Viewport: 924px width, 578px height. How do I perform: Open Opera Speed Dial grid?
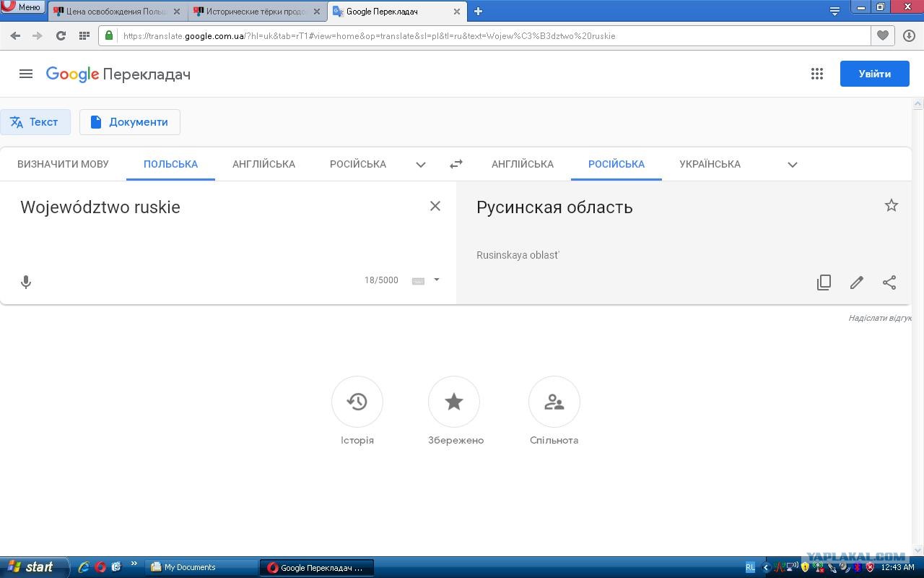(x=84, y=35)
